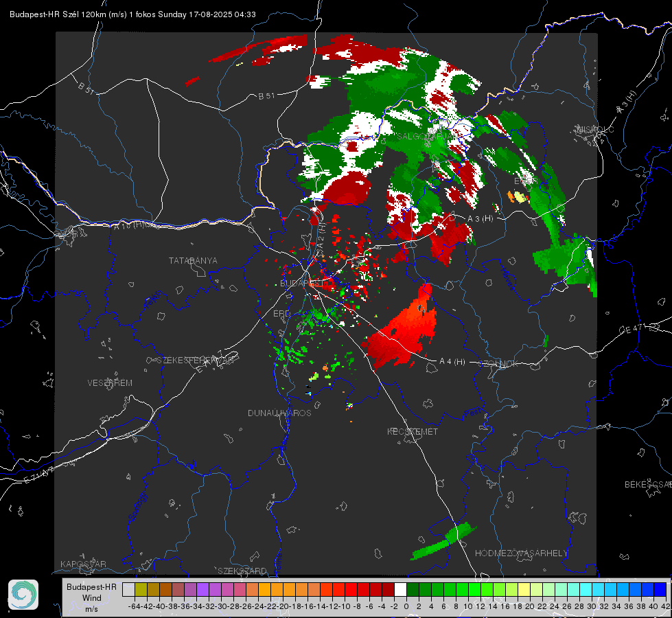672x618 pixels.
Task: Click the BUDAPEST city label
Action: [302, 284]
